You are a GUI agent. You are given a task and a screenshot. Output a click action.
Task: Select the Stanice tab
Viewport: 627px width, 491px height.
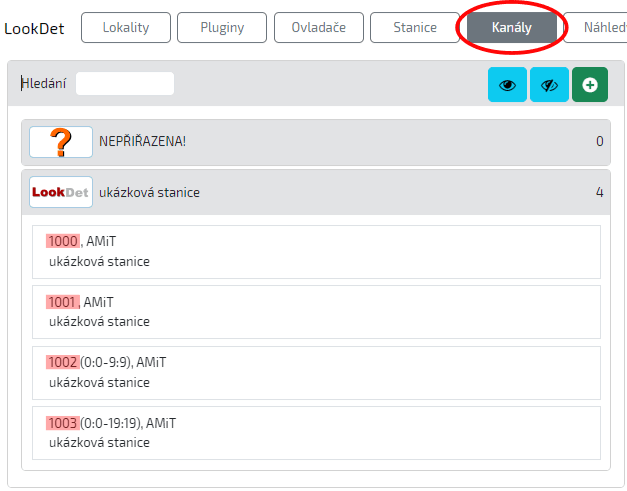(x=414, y=28)
